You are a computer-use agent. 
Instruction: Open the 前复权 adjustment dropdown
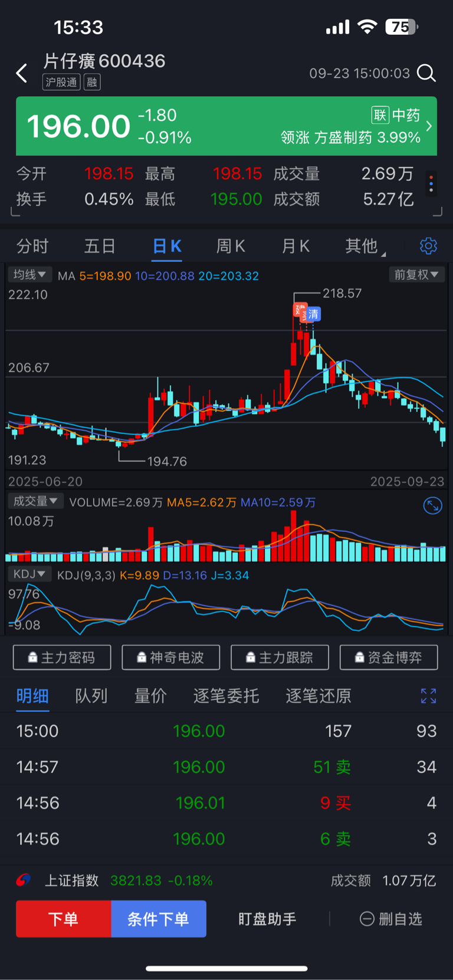click(416, 275)
